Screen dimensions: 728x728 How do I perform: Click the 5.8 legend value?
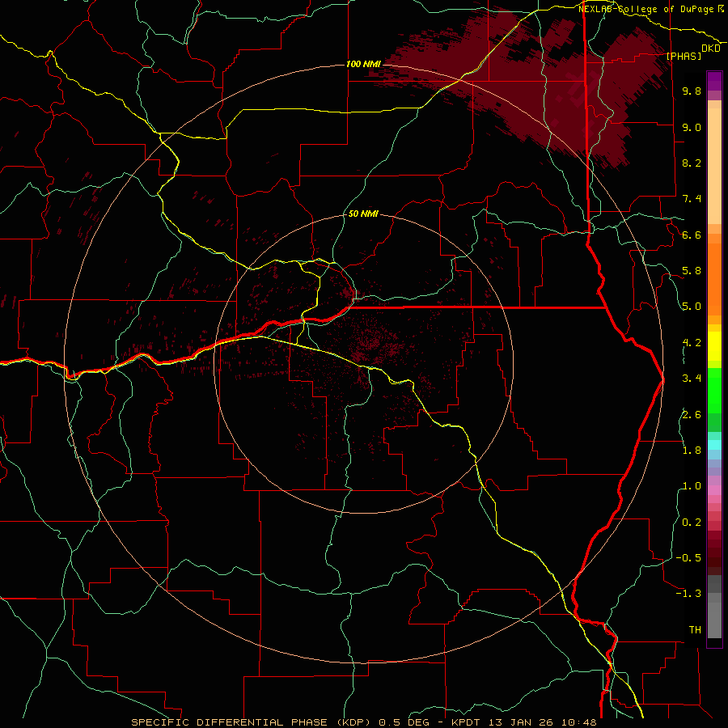[692, 271]
